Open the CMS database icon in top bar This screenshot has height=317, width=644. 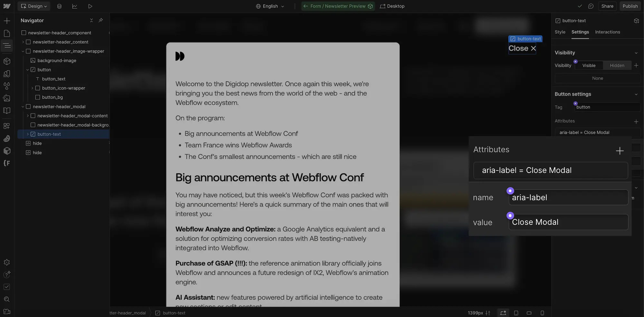59,6
